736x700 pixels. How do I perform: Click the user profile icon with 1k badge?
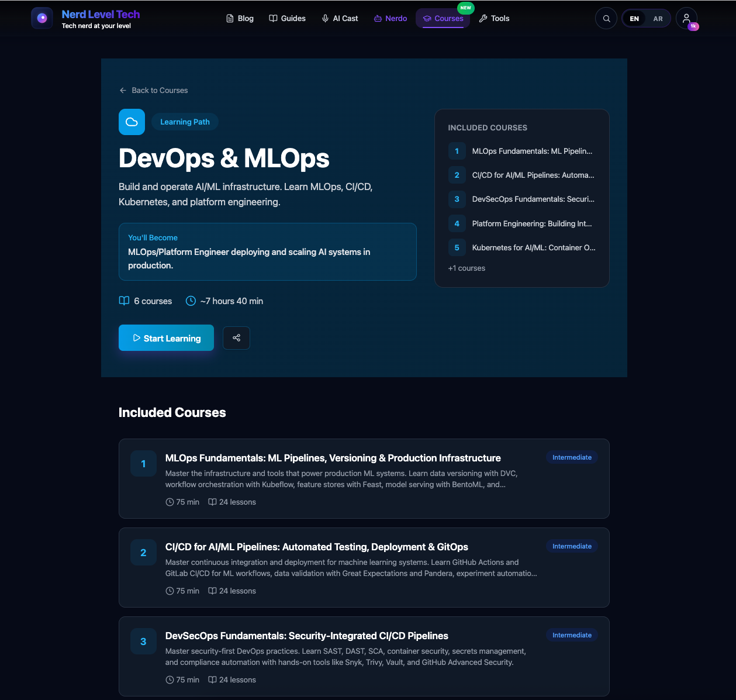click(686, 18)
